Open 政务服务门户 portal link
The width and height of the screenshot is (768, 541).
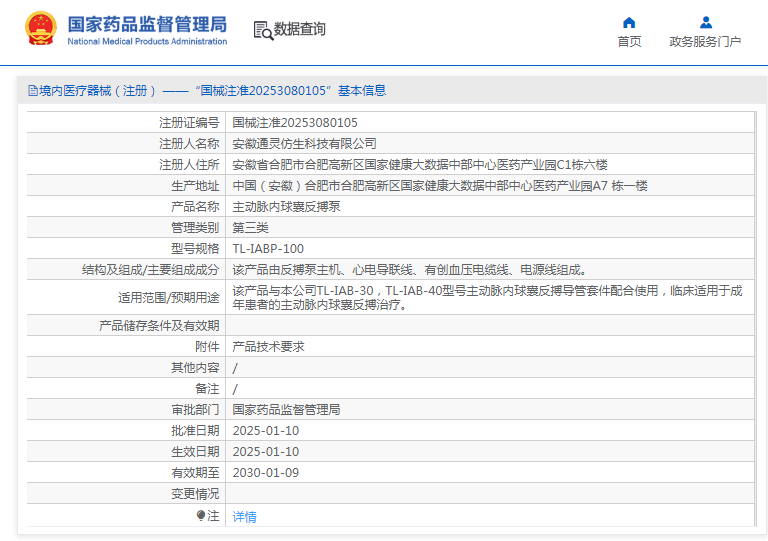(x=705, y=42)
